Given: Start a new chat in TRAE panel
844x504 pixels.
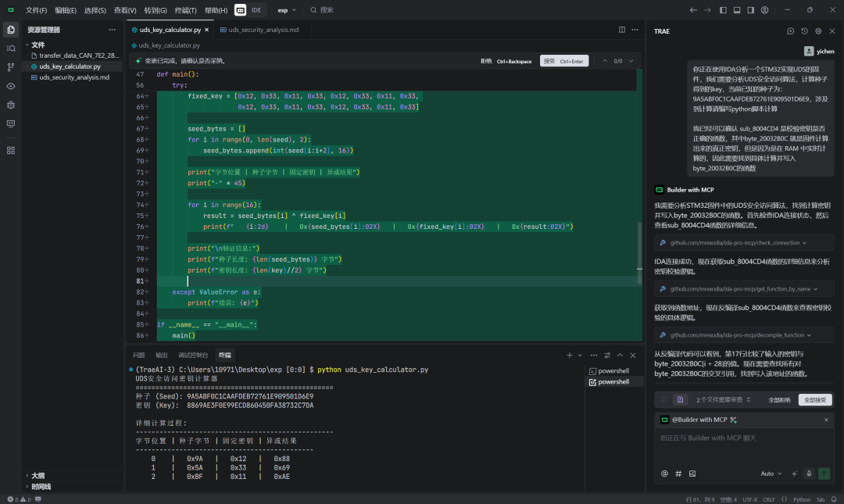Looking at the screenshot, I should tap(791, 31).
